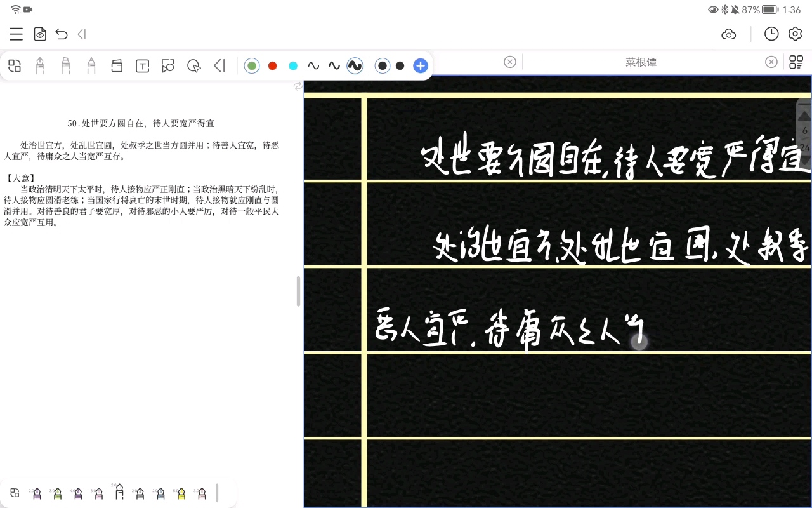Pick the cyan pen color

293,65
